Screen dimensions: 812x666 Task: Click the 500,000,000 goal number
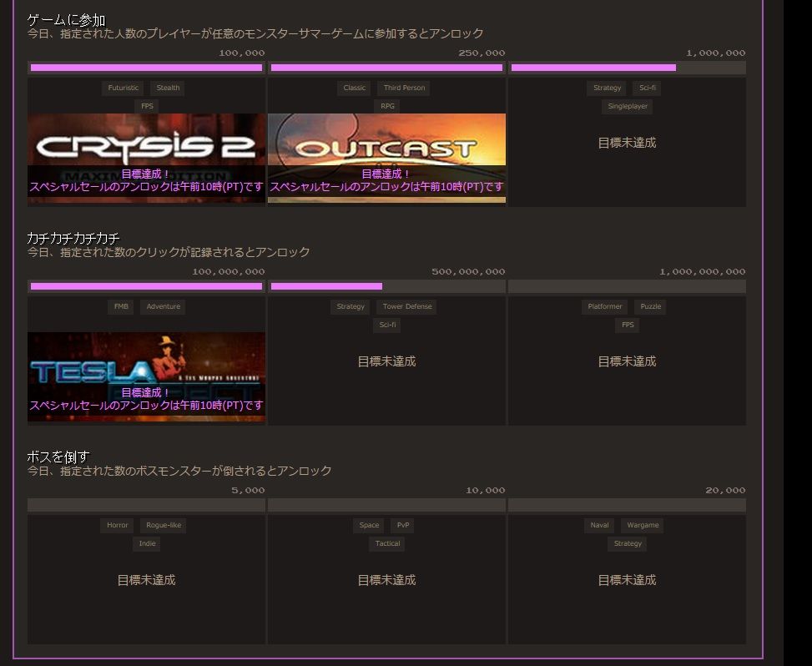(x=468, y=271)
